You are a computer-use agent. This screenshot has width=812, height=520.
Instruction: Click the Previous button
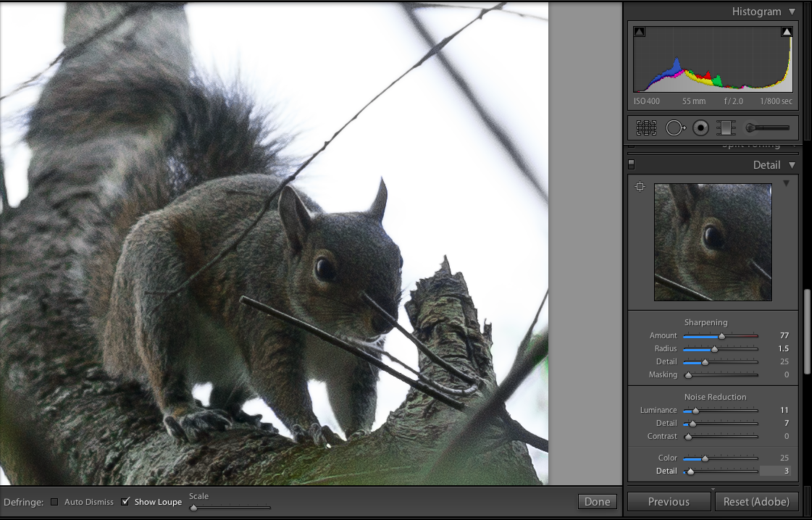[669, 501]
